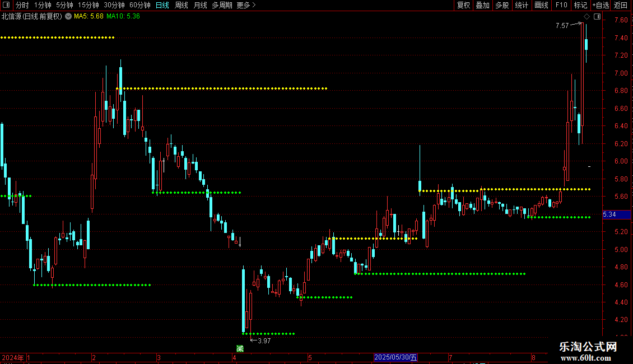The image size is (633, 364).
Task: Open F10 company info
Action: 561,5
